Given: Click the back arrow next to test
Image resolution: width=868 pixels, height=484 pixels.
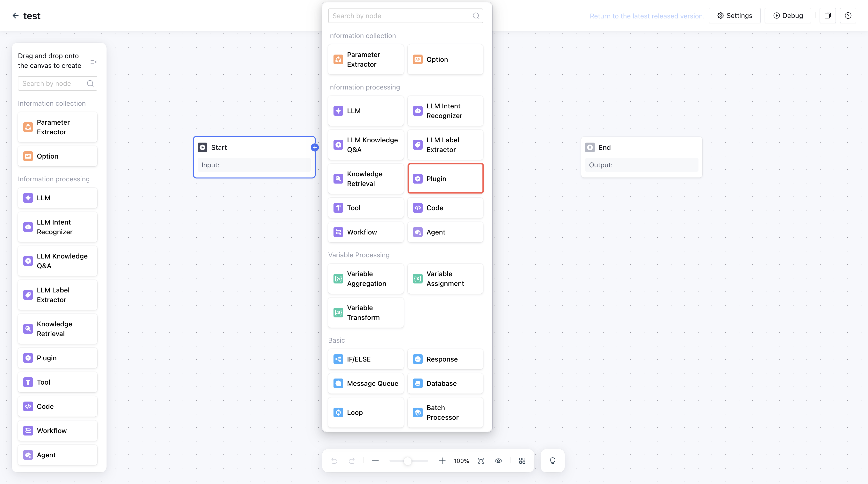Looking at the screenshot, I should click(x=15, y=16).
